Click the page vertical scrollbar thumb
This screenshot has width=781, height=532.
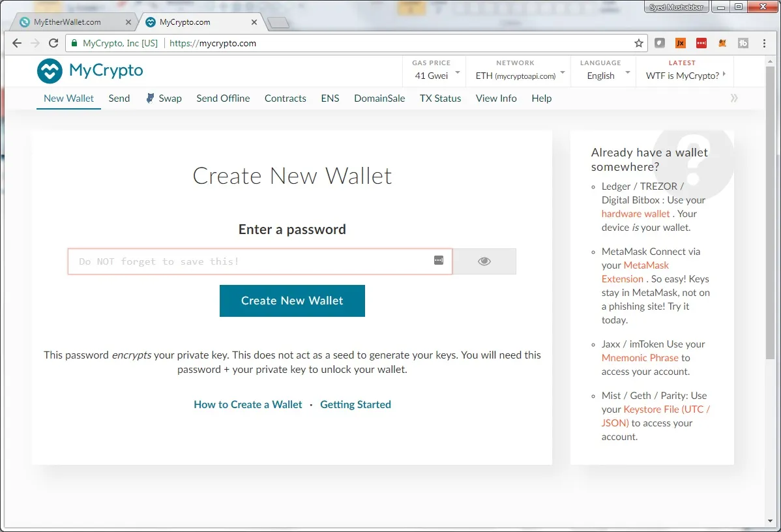[770, 212]
